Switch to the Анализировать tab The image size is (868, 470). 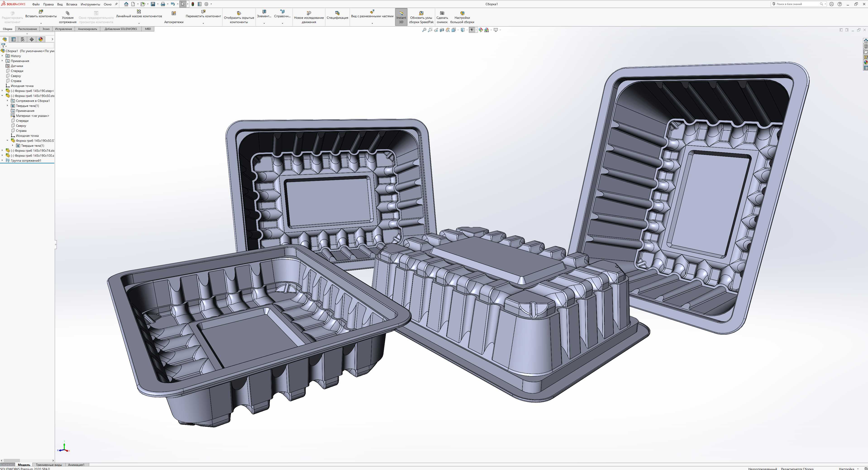[87, 29]
